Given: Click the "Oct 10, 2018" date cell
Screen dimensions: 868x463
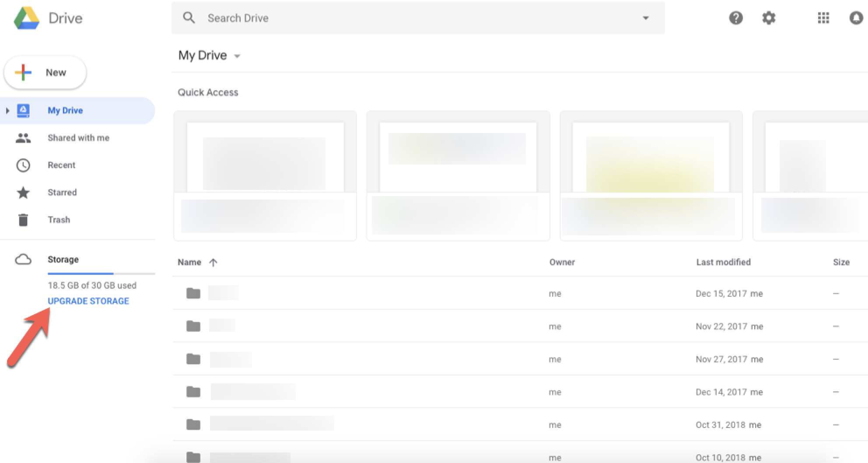Looking at the screenshot, I should [x=720, y=457].
